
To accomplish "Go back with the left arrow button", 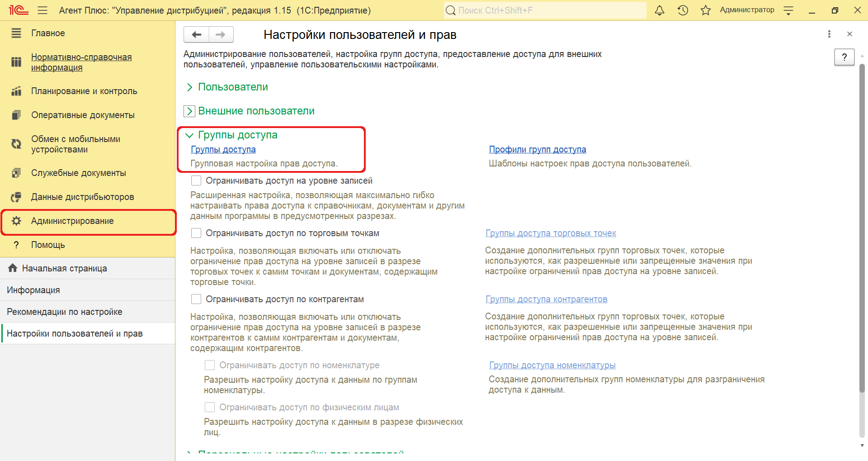I will pos(196,34).
